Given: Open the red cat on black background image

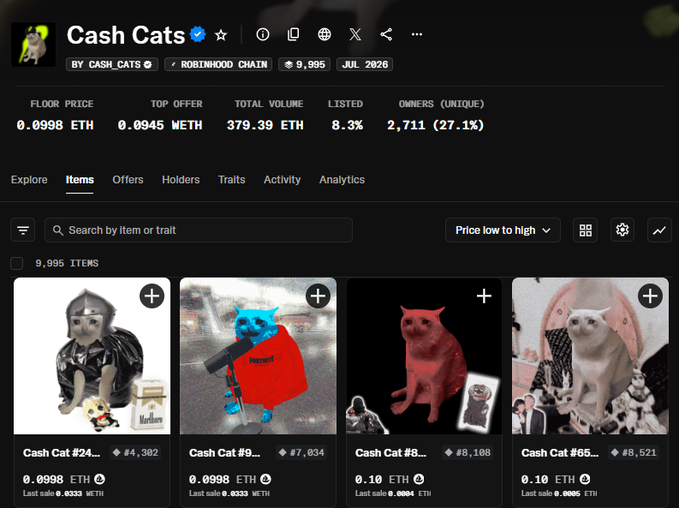Looking at the screenshot, I should pos(424,356).
